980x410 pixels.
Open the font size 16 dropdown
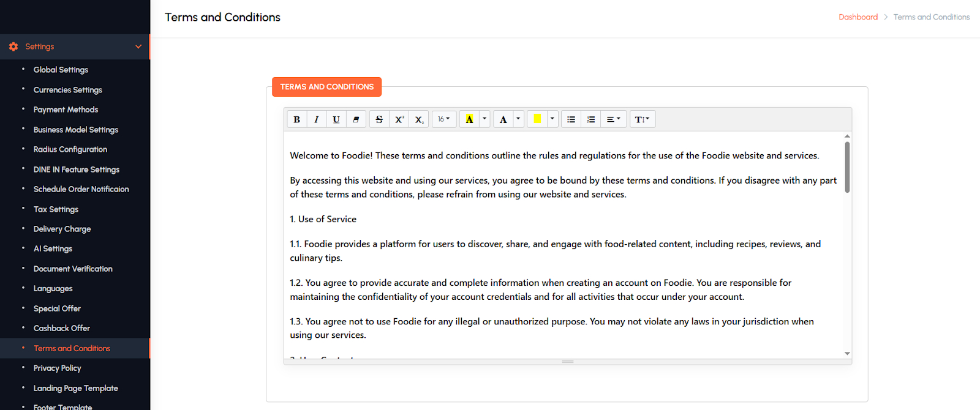[x=444, y=119]
